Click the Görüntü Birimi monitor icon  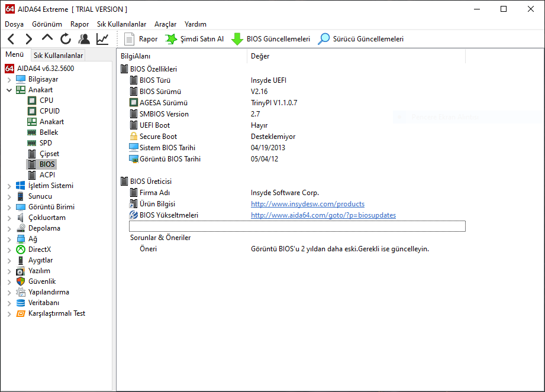coord(21,207)
